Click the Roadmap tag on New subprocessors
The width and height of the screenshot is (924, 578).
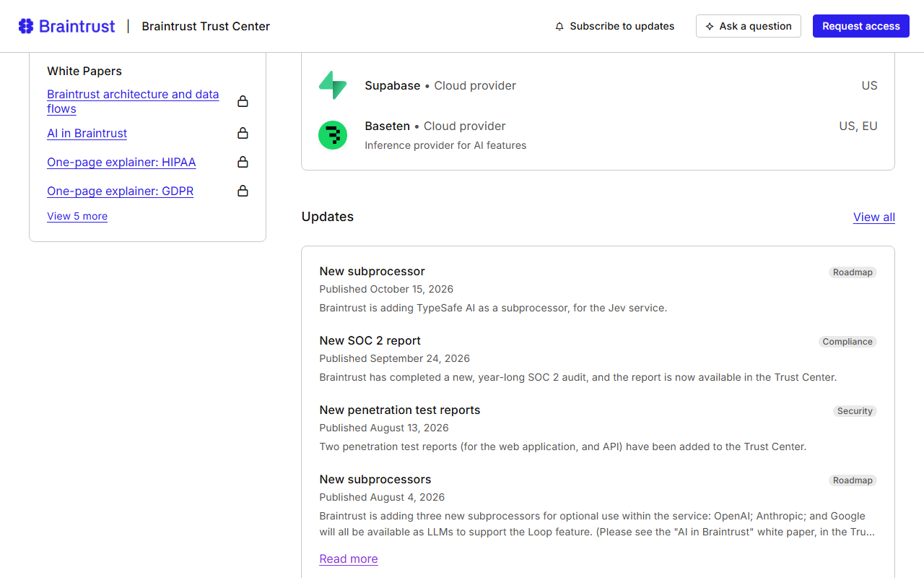(x=853, y=480)
